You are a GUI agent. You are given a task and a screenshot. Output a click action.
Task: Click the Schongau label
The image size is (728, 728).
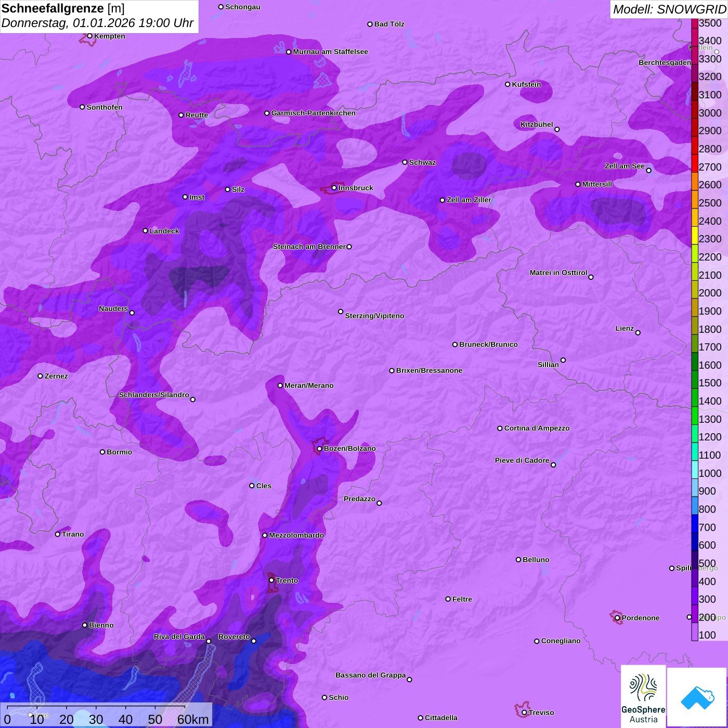click(243, 7)
